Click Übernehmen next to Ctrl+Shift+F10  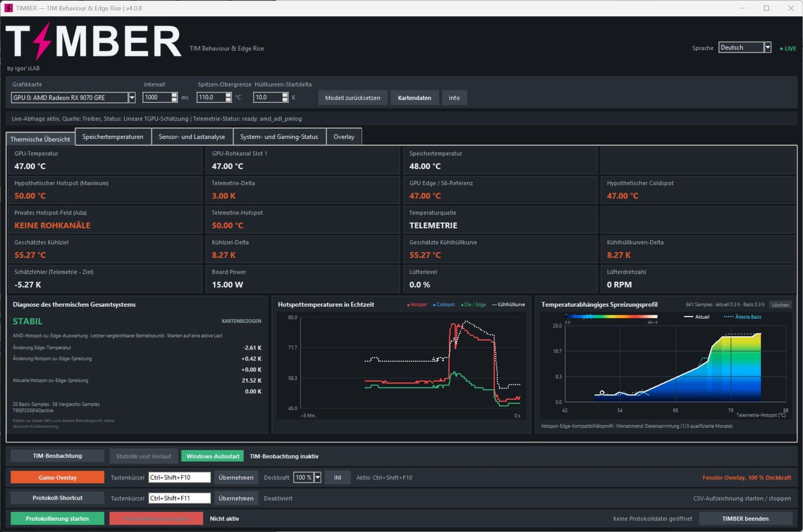point(236,477)
